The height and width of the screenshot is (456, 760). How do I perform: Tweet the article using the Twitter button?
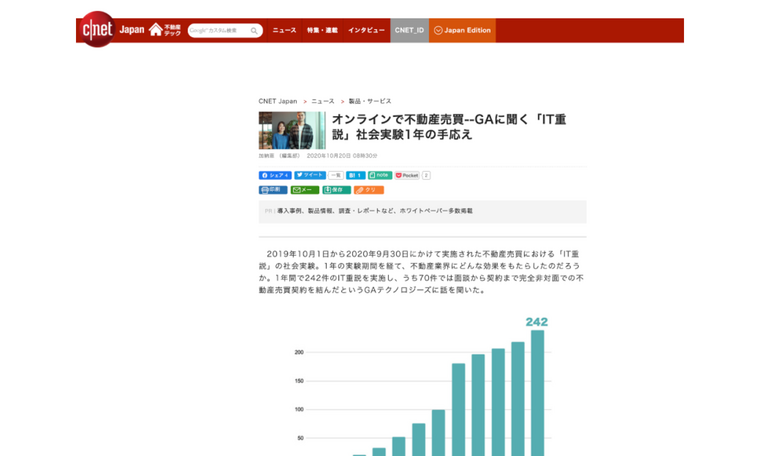tap(309, 175)
